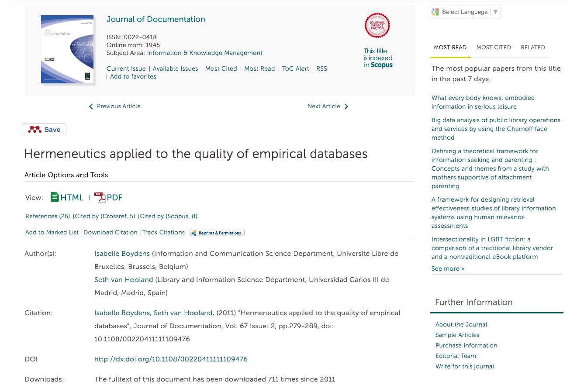Go to the Next Article via the chevron
The width and height of the screenshot is (577, 392).
(x=346, y=106)
